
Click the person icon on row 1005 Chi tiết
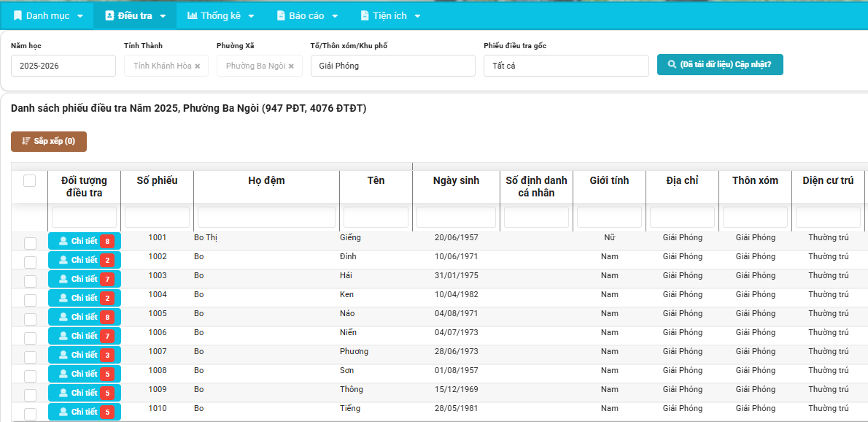(x=63, y=317)
